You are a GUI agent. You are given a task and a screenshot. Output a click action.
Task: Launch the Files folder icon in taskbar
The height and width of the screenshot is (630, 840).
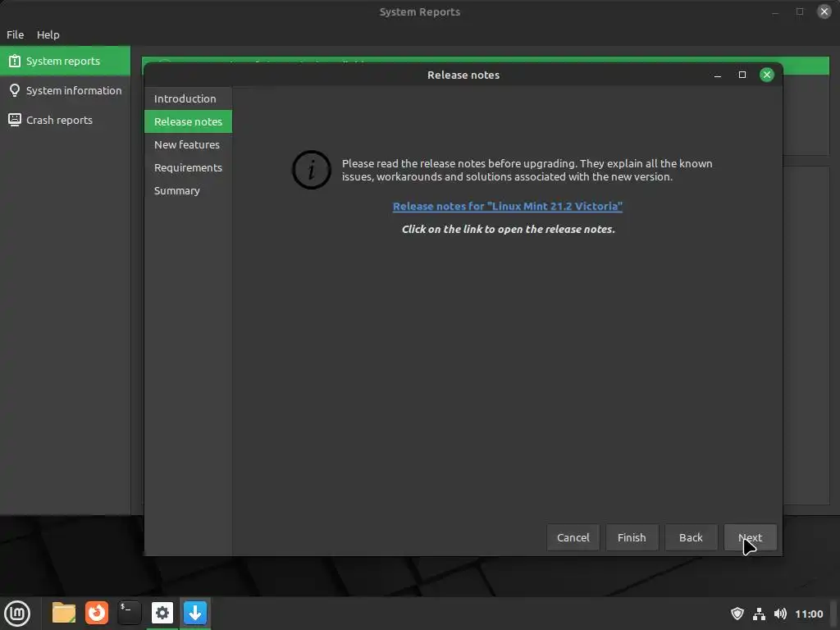(x=64, y=613)
